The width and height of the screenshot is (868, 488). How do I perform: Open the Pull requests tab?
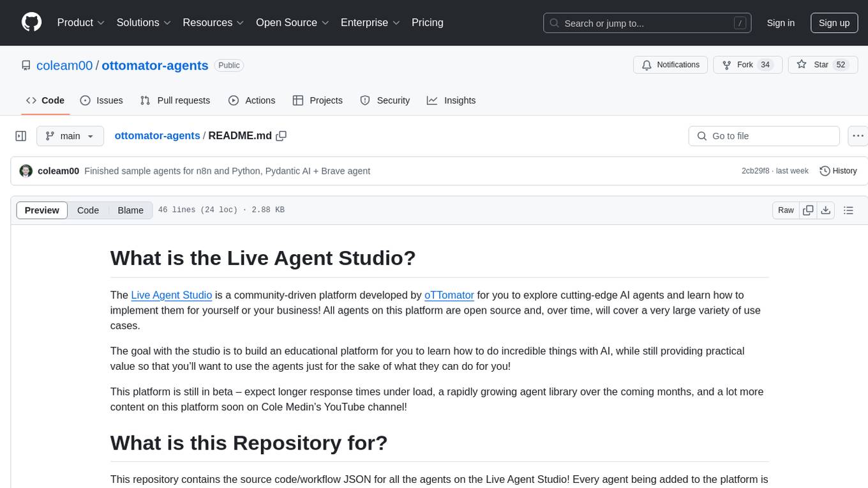(175, 100)
